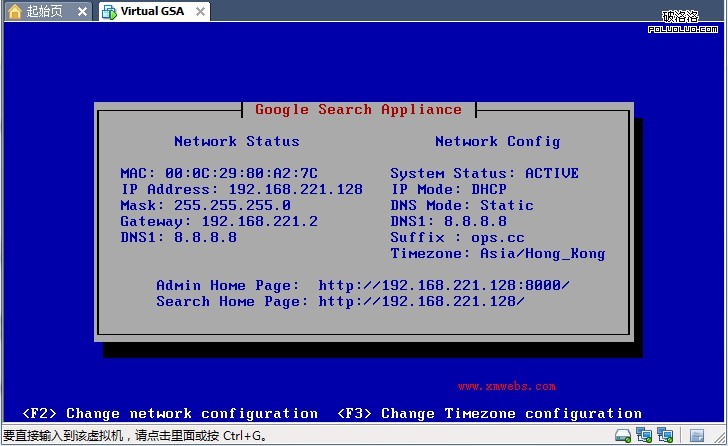Image resolution: width=728 pixels, height=446 pixels.
Task: Close the Virtual GSA tab
Action: 200,11
